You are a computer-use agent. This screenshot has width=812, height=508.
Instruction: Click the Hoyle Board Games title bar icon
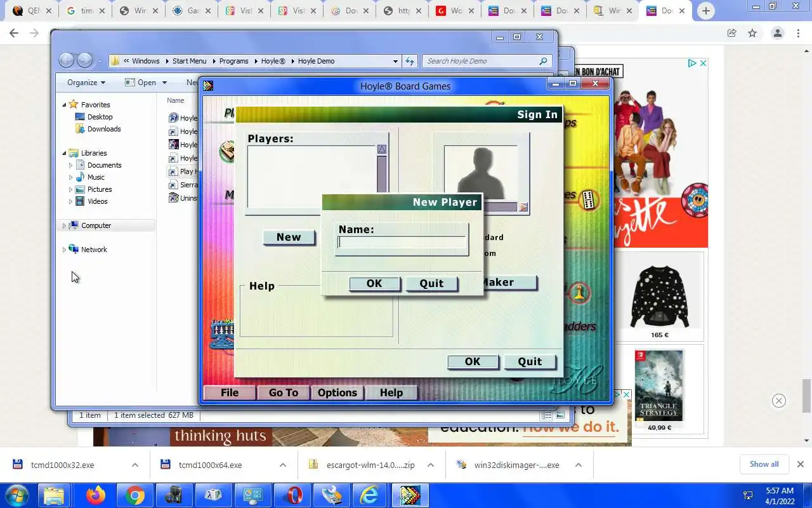(x=208, y=86)
